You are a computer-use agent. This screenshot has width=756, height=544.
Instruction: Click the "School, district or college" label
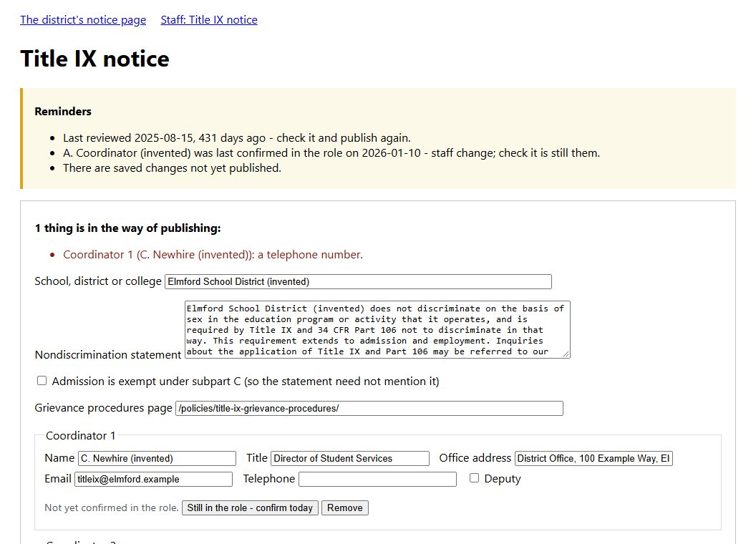click(x=98, y=281)
